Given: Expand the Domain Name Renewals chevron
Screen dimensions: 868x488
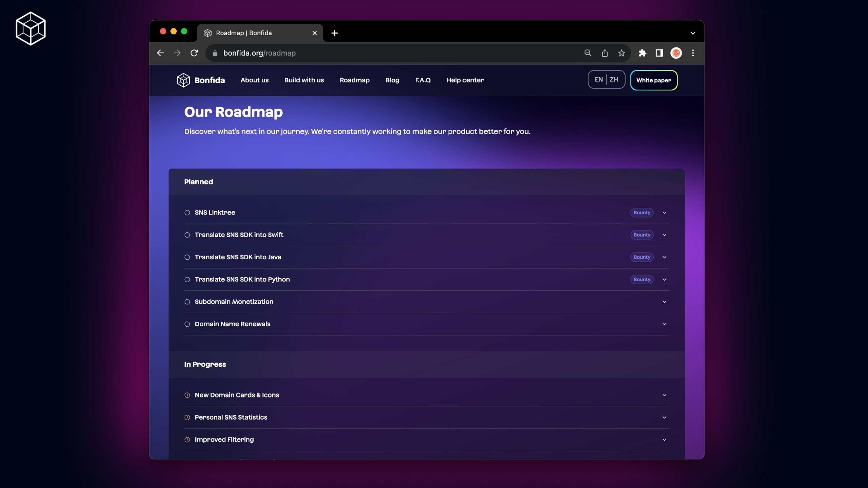Looking at the screenshot, I should pos(664,324).
